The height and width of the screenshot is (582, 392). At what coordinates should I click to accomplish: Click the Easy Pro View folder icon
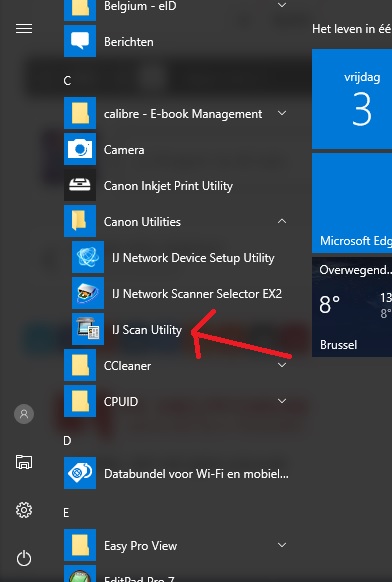(x=80, y=545)
